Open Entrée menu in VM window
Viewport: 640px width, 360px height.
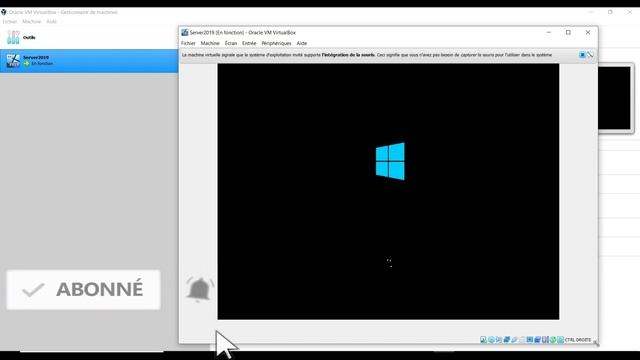pyautogui.click(x=249, y=43)
